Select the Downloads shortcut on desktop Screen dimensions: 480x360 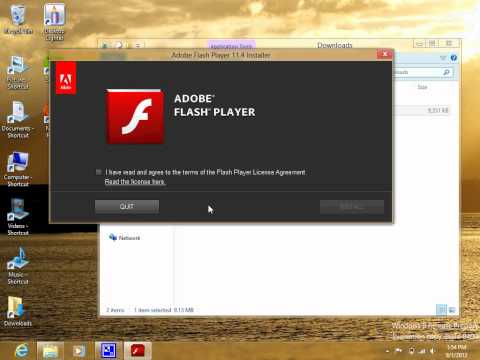coord(18,311)
